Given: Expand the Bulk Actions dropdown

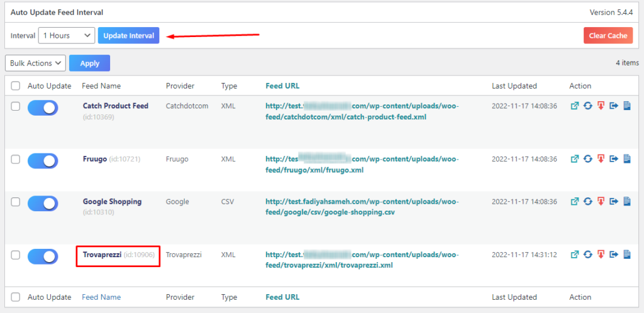Looking at the screenshot, I should [x=35, y=63].
